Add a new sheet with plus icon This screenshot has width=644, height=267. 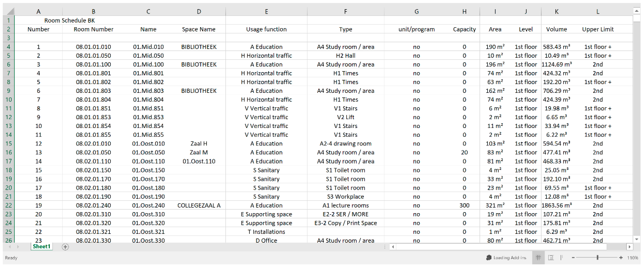65,247
